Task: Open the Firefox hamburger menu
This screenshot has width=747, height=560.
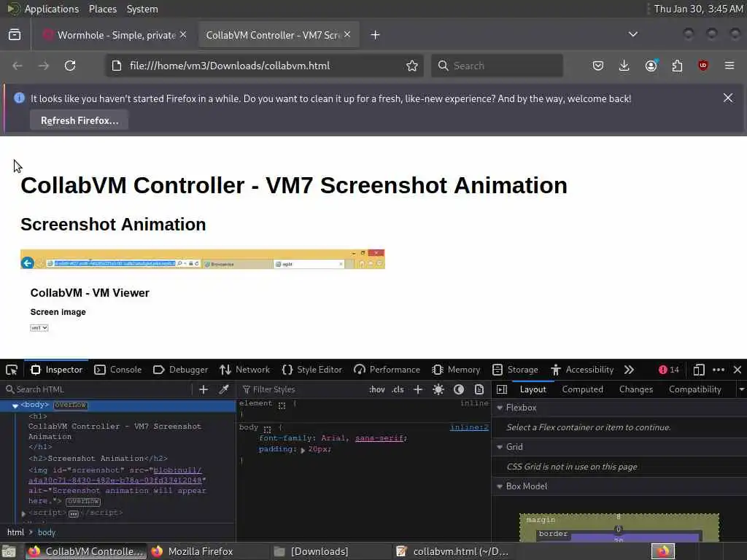Action: (x=729, y=66)
